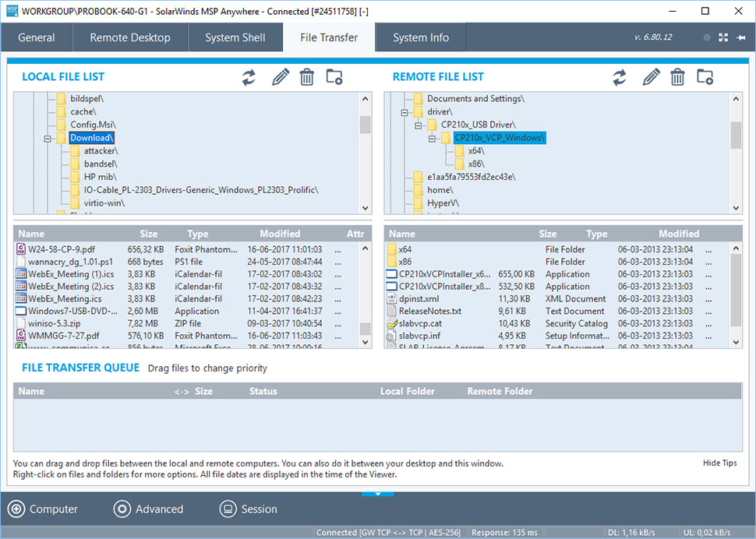
Task: Select remote file ReleaseNotes.txt
Action: point(430,311)
